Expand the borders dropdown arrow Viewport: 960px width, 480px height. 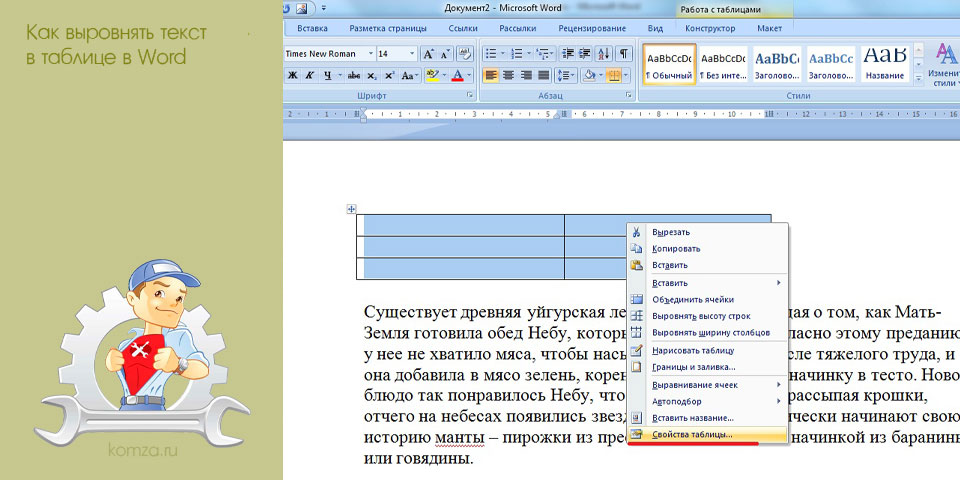(x=625, y=76)
